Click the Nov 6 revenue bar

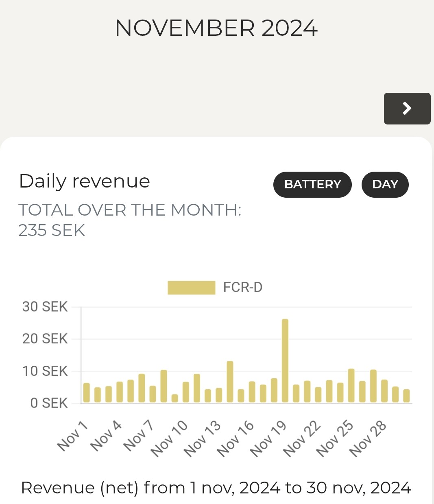[142, 388]
